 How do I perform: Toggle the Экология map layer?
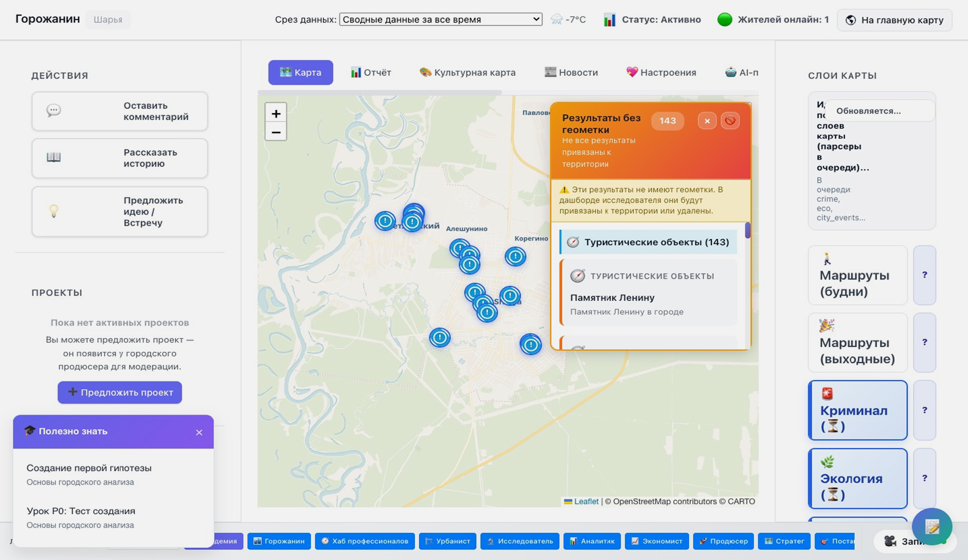[x=857, y=479]
